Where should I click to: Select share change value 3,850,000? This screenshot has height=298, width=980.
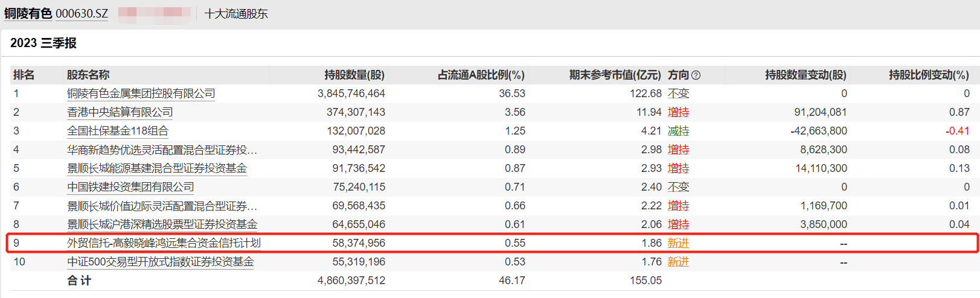824,224
